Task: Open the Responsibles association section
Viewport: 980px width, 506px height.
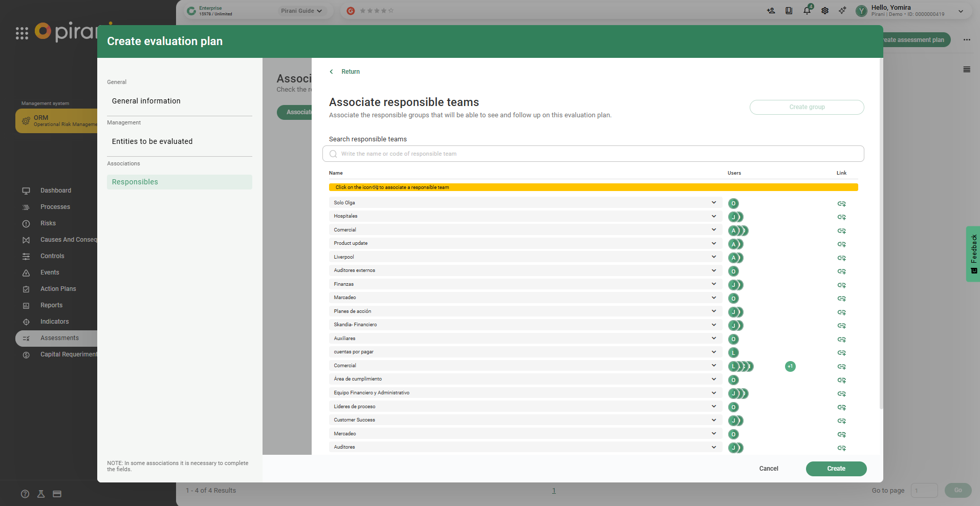Action: point(135,182)
